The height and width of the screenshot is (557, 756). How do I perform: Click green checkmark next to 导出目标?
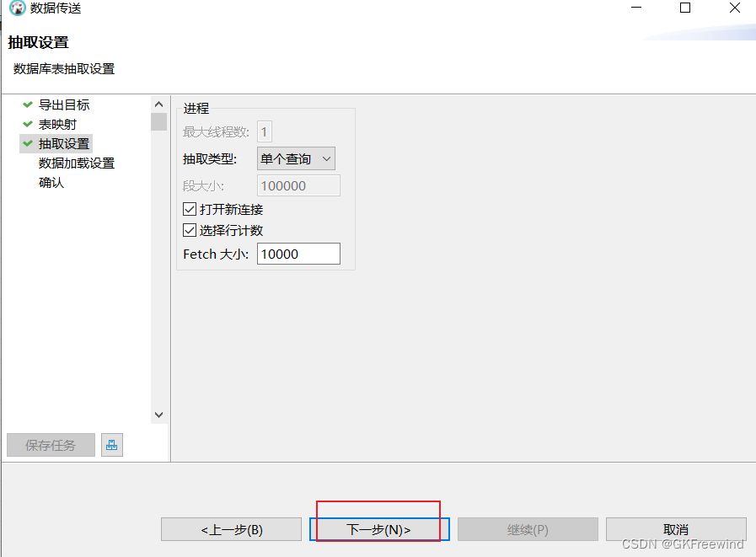click(28, 104)
